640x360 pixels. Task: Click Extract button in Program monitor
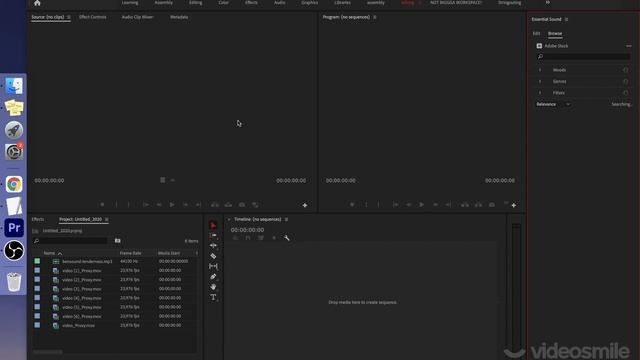coord(478,204)
